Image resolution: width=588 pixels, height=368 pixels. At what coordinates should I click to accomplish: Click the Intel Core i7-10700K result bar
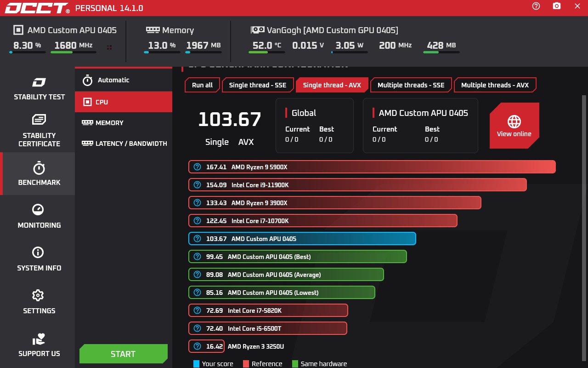tap(323, 221)
